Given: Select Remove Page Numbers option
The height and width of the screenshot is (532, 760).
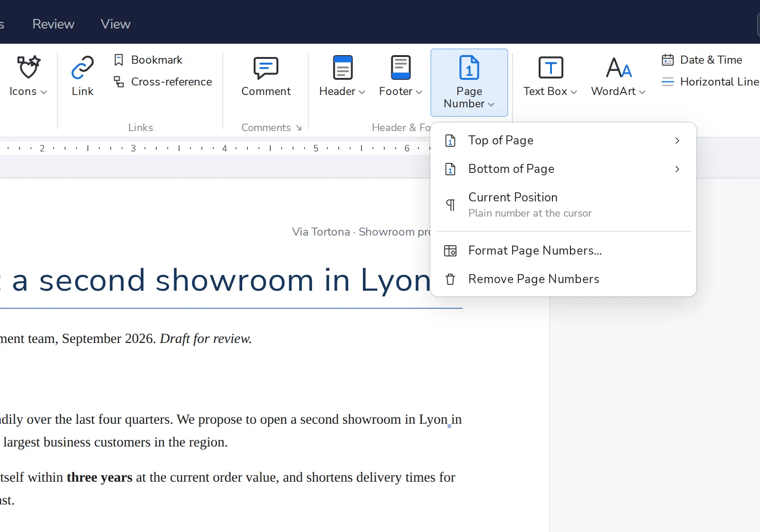Looking at the screenshot, I should point(563,279).
